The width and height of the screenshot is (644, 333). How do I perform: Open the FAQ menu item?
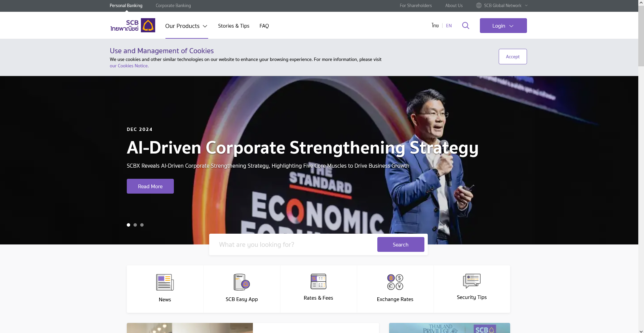pos(264,26)
